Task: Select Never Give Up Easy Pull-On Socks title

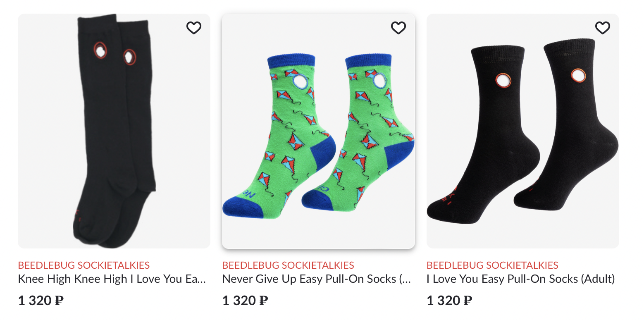Action: [317, 279]
